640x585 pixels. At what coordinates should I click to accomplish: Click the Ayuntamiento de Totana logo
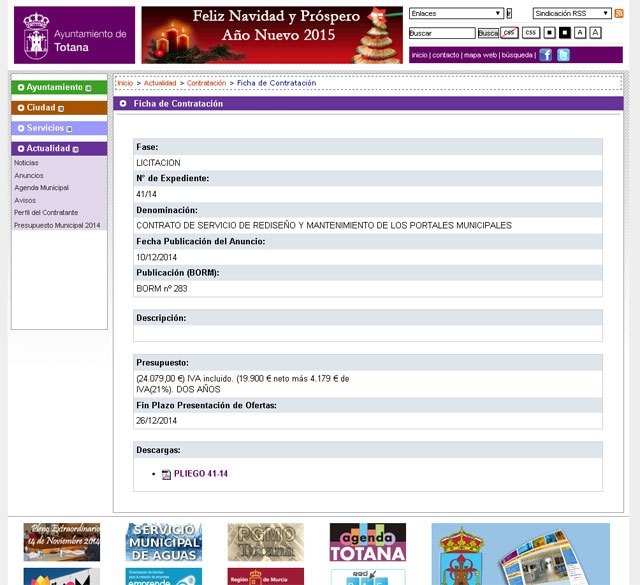coord(74,35)
